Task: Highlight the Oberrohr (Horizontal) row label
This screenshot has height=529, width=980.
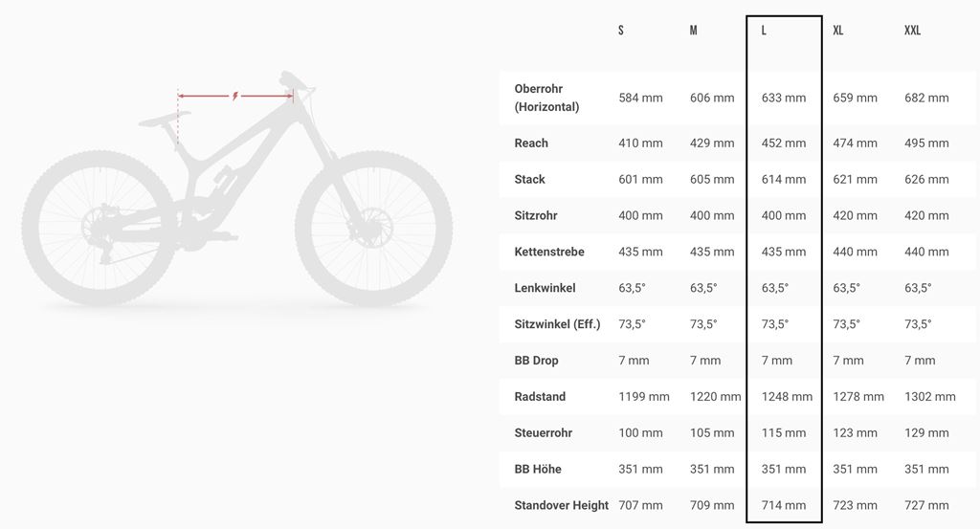Action: pyautogui.click(x=546, y=98)
